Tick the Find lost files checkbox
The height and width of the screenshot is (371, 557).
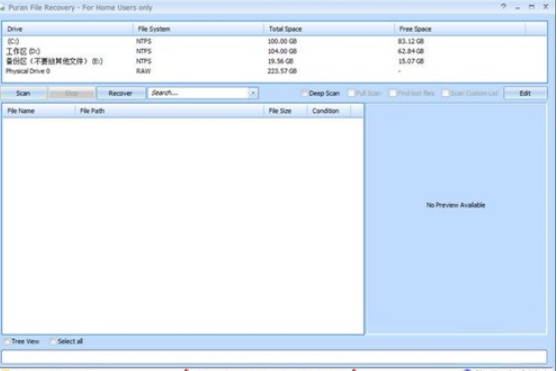point(393,93)
